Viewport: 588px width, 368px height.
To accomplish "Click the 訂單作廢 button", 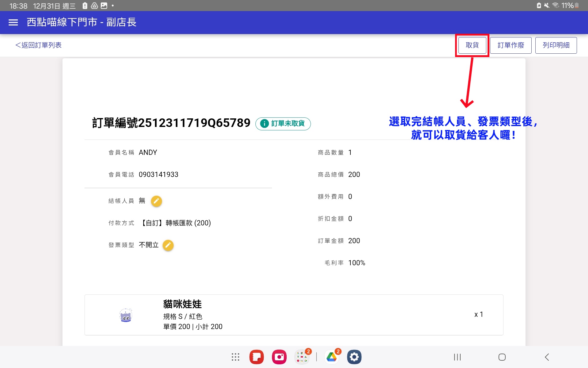I will pyautogui.click(x=511, y=45).
